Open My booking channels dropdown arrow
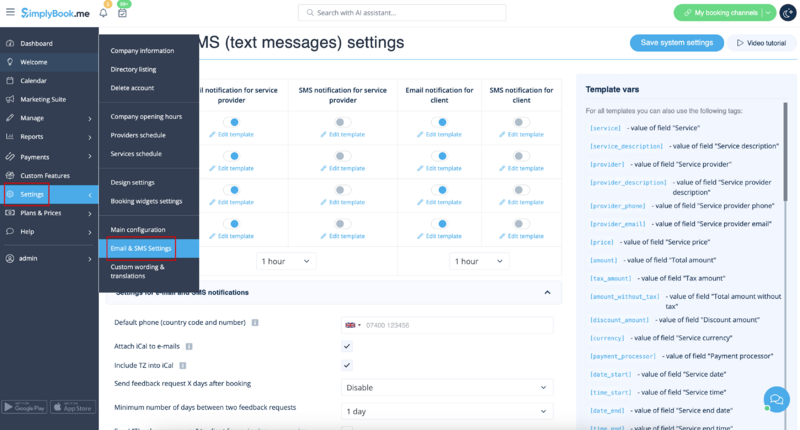Viewport: 800px width, 430px height. [x=768, y=13]
